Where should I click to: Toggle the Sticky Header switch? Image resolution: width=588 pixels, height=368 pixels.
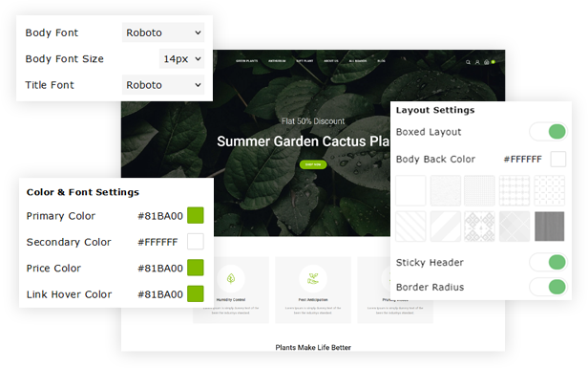point(548,262)
